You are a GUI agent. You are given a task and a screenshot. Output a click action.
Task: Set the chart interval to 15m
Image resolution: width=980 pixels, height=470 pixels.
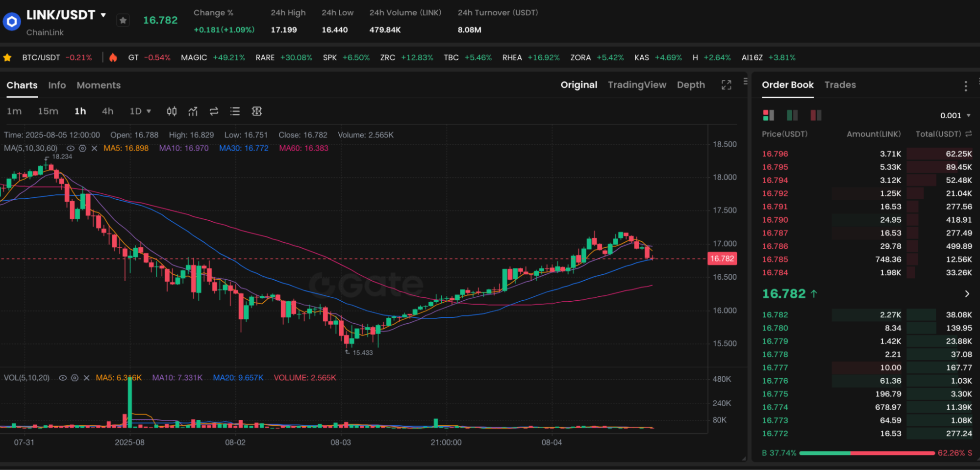48,111
